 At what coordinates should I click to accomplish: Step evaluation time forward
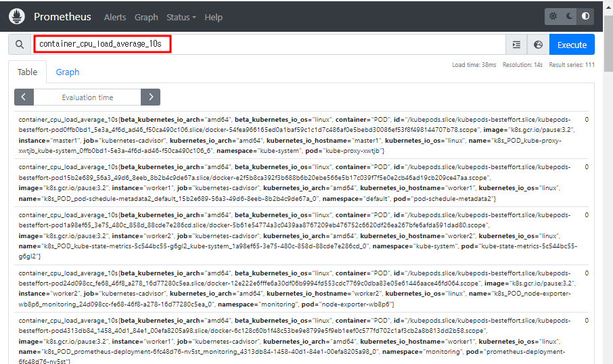coord(150,97)
